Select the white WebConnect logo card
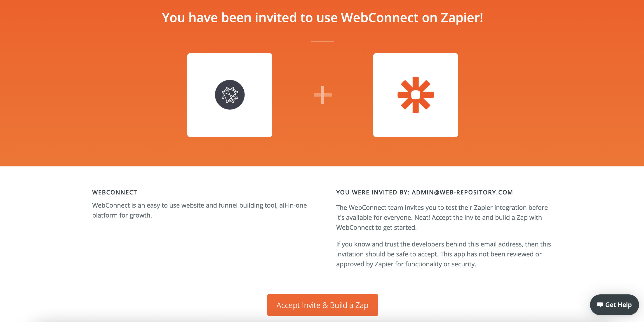Screen dimensions: 644x322 pyautogui.click(x=230, y=95)
